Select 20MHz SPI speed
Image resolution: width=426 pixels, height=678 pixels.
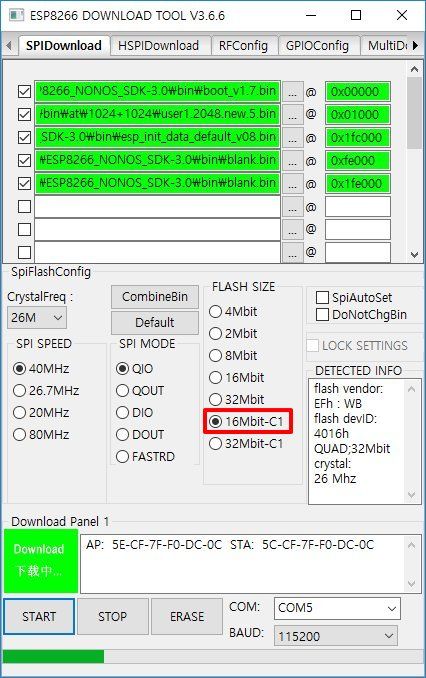(x=42, y=413)
